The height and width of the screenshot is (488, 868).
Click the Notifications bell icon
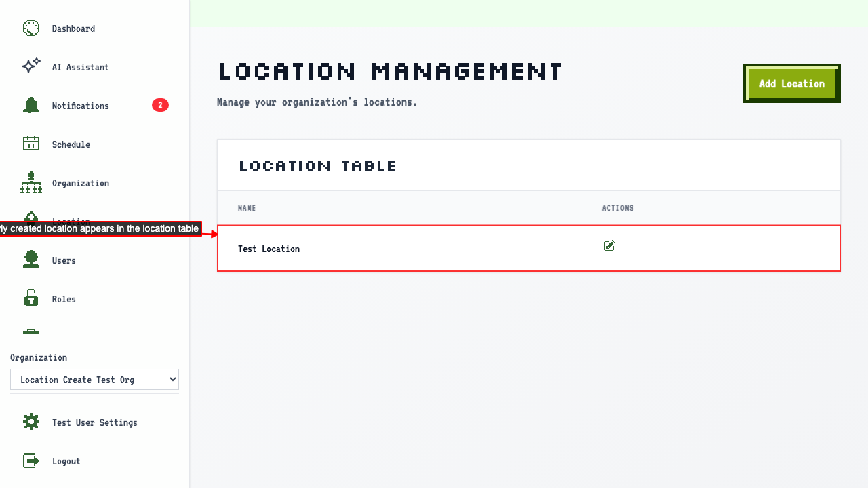[x=31, y=105]
